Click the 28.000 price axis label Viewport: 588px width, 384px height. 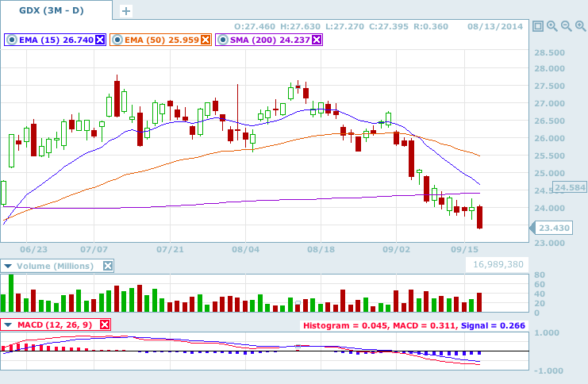[x=549, y=68]
